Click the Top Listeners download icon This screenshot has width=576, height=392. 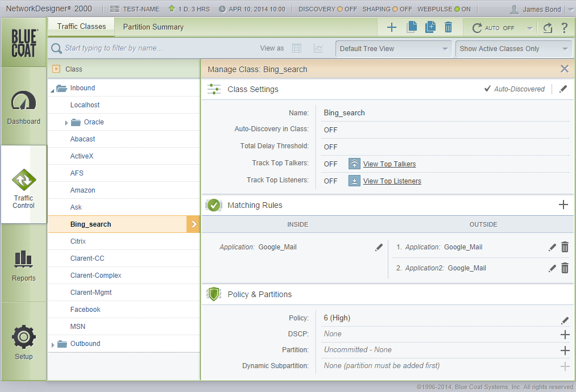tap(354, 181)
